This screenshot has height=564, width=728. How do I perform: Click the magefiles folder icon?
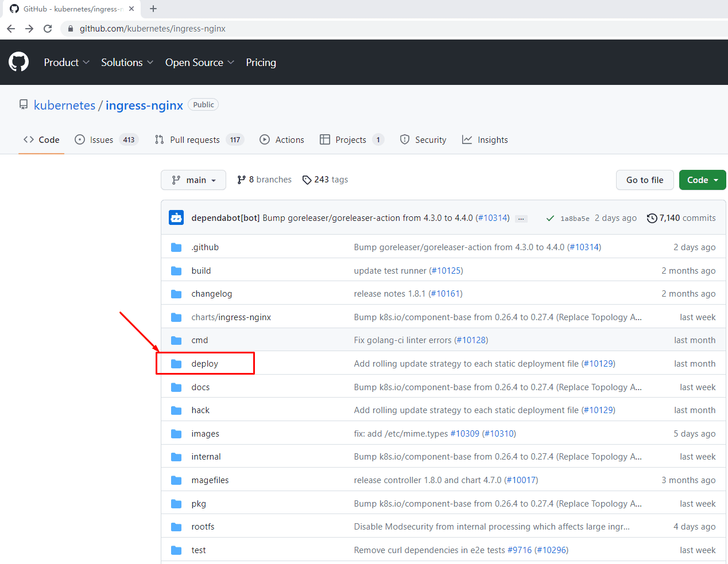coord(176,480)
